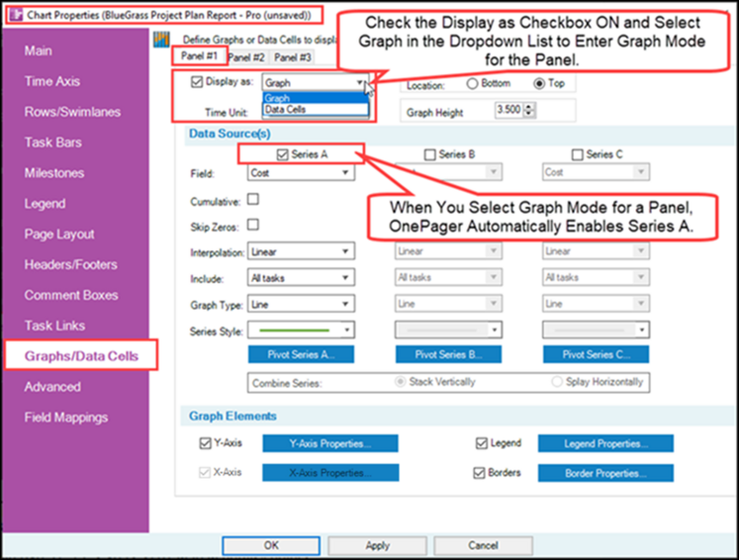Go to Comment Boxes page
Image resolution: width=739 pixels, height=560 pixels.
coord(72,295)
